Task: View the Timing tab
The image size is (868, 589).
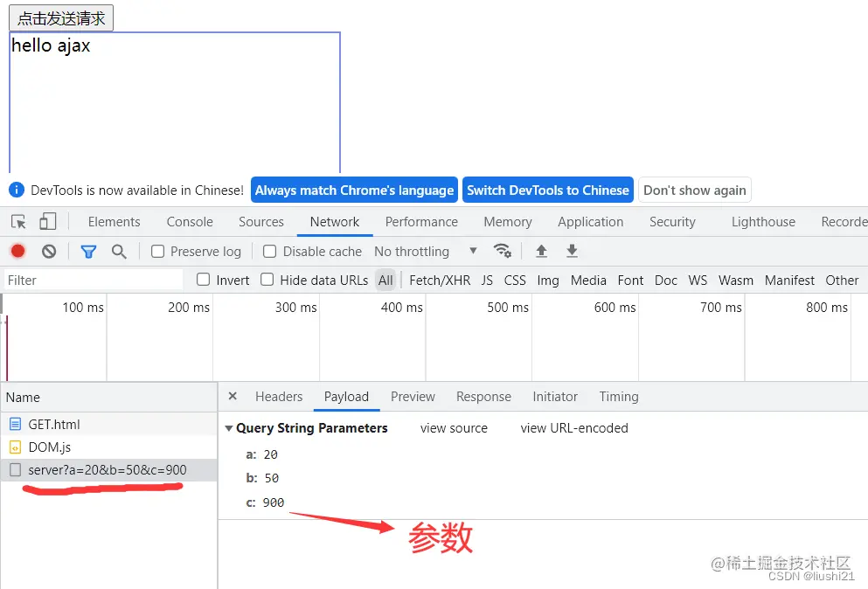Action: [x=618, y=397]
